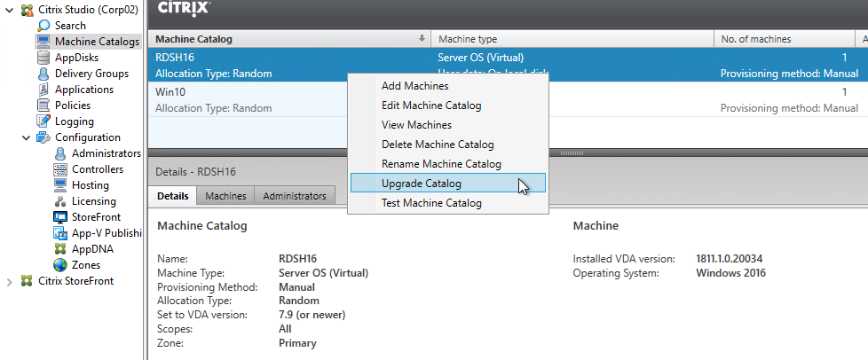
Task: Click the Citrix Studio (Corp02) root icon
Action: [27, 10]
